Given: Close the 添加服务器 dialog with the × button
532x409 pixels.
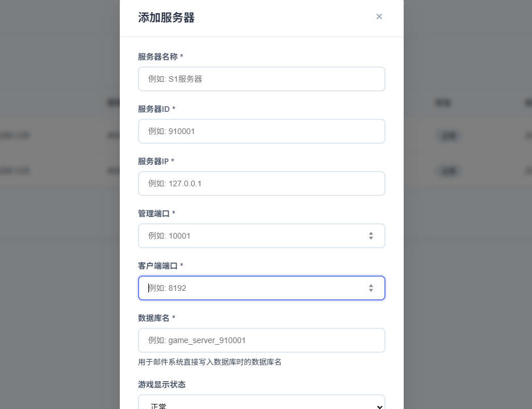Looking at the screenshot, I should [x=379, y=16].
